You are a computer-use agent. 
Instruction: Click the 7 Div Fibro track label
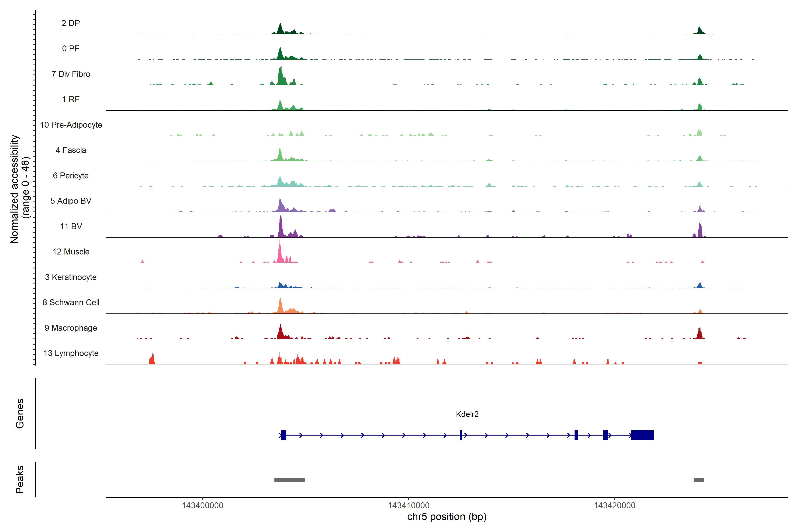tap(70, 74)
